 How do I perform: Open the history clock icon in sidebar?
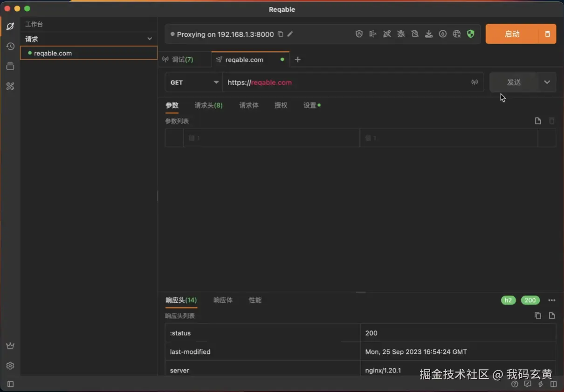coord(10,47)
